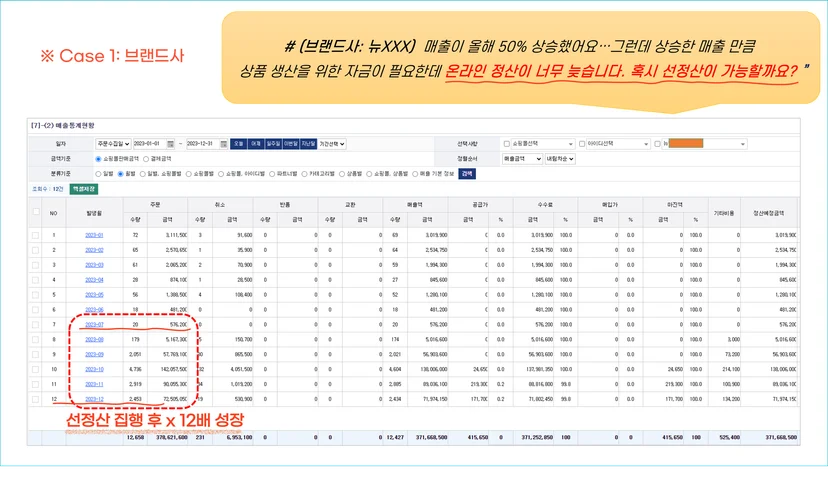This screenshot has width=828, height=485.
Task: Open the 2023-10 month link
Action: [94, 369]
